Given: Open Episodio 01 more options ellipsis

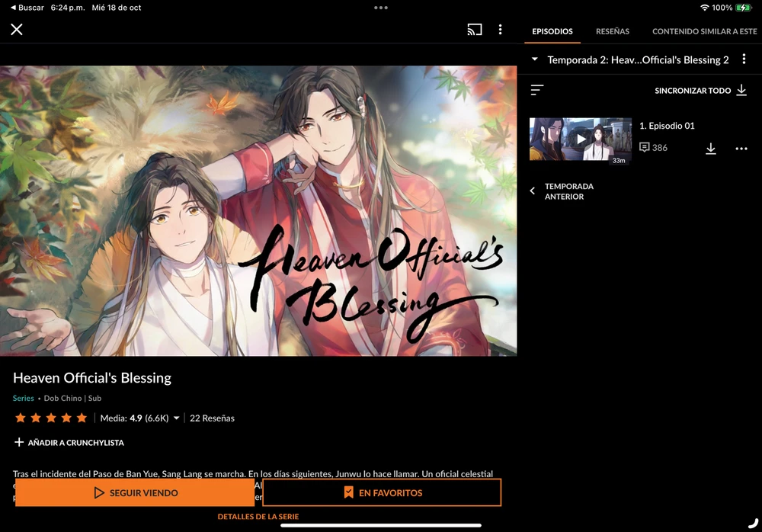Looking at the screenshot, I should (741, 149).
